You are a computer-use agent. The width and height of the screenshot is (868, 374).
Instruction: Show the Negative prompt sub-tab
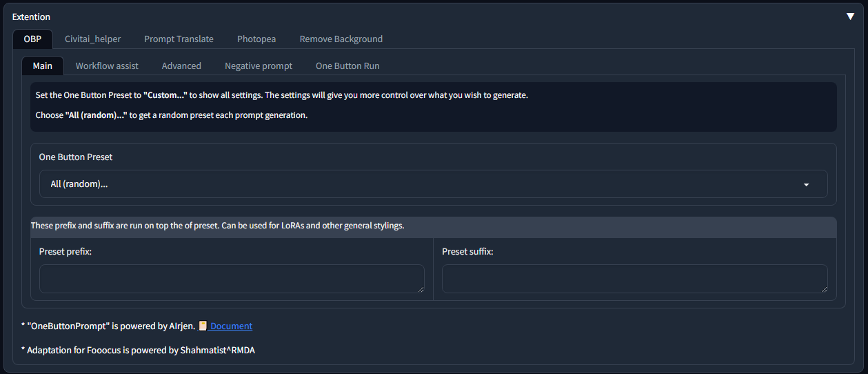(x=259, y=66)
